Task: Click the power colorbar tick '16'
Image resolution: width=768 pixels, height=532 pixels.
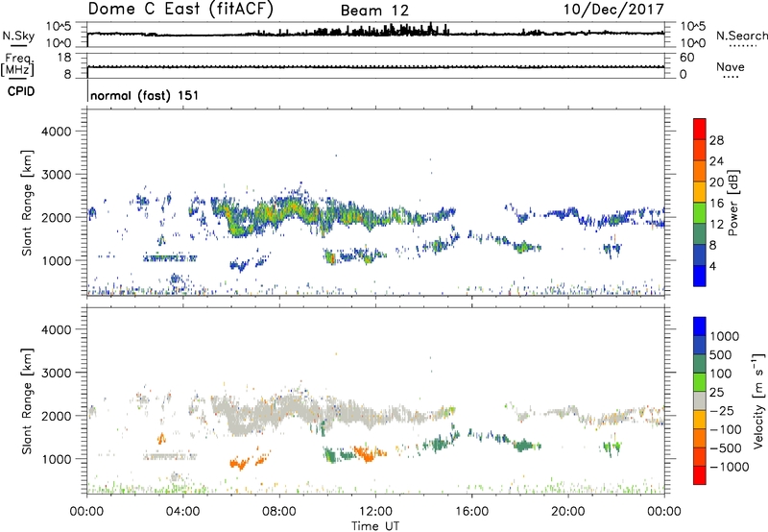Action: (716, 204)
